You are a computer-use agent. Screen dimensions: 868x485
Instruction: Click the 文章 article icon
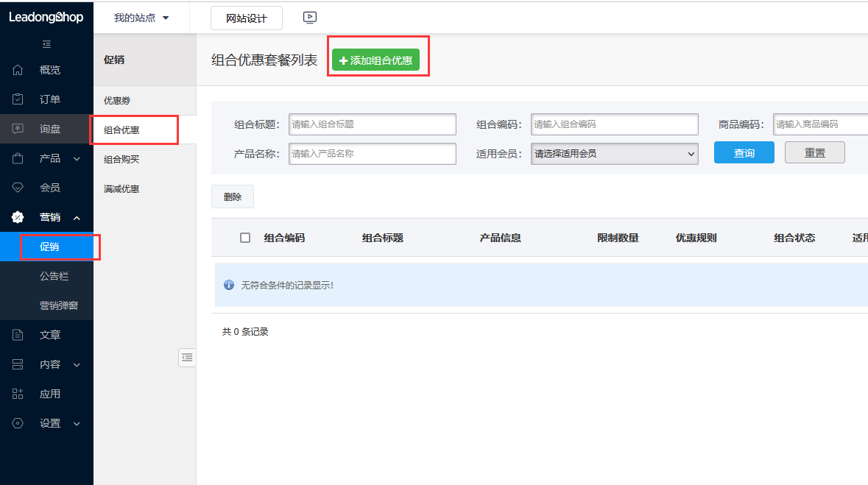[x=18, y=335]
